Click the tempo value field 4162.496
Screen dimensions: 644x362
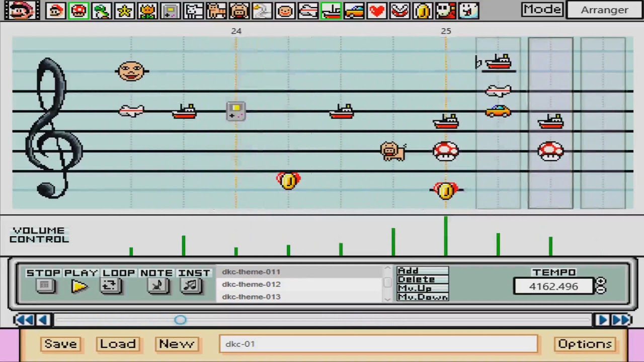point(553,286)
